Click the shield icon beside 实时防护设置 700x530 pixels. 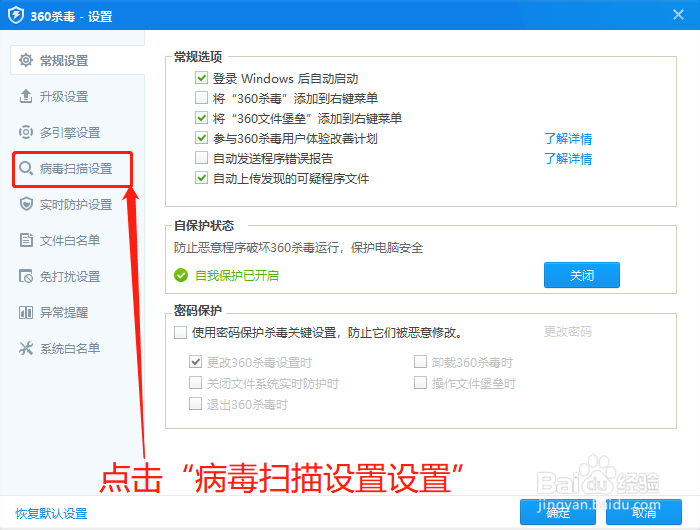click(x=26, y=204)
